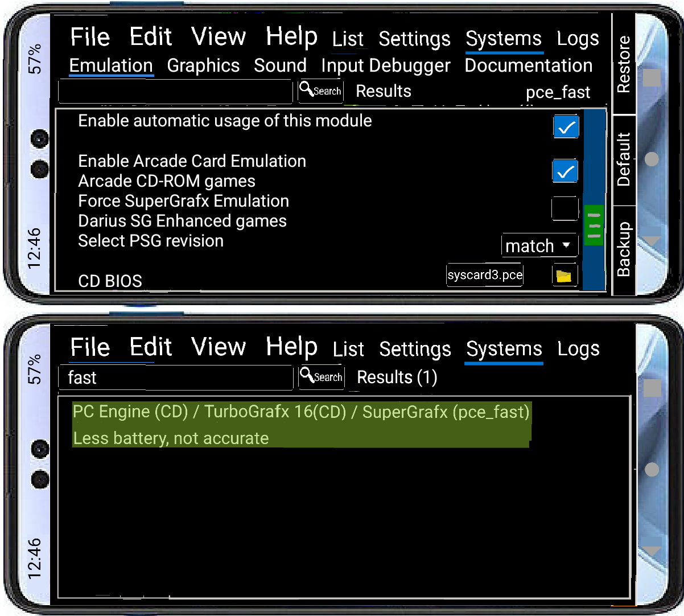Tap triangle back button on top phone
Screen dimensions: 684x616
(x=651, y=241)
